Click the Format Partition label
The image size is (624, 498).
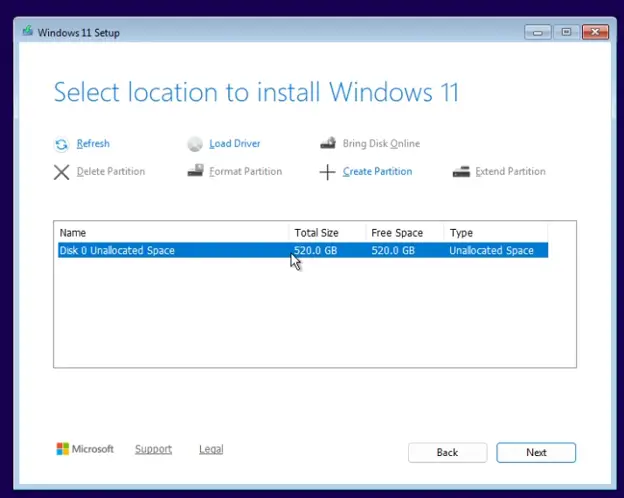(x=246, y=171)
